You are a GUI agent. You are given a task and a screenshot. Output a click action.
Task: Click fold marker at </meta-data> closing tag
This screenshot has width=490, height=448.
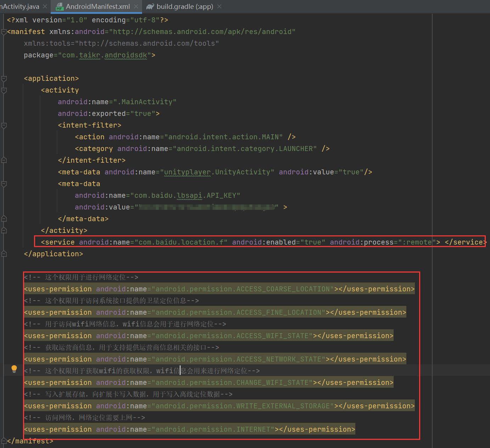(x=4, y=219)
